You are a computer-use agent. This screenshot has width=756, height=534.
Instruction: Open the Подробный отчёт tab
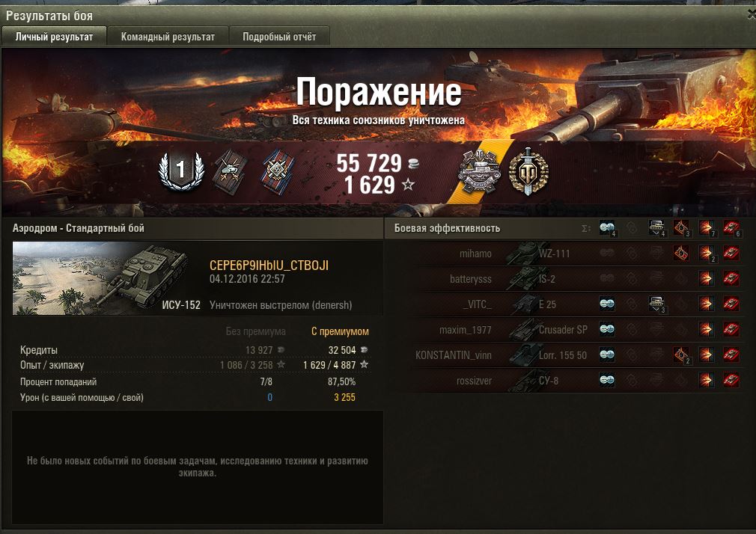(279, 37)
